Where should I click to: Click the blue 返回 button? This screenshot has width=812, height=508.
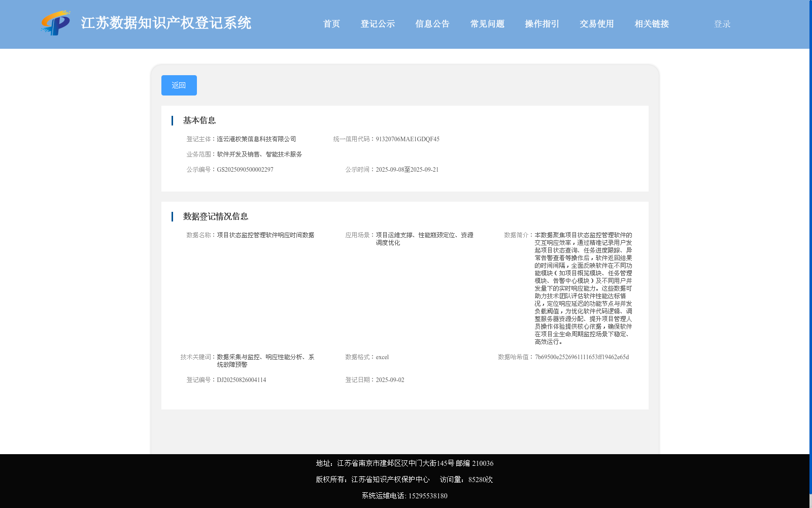[179, 85]
